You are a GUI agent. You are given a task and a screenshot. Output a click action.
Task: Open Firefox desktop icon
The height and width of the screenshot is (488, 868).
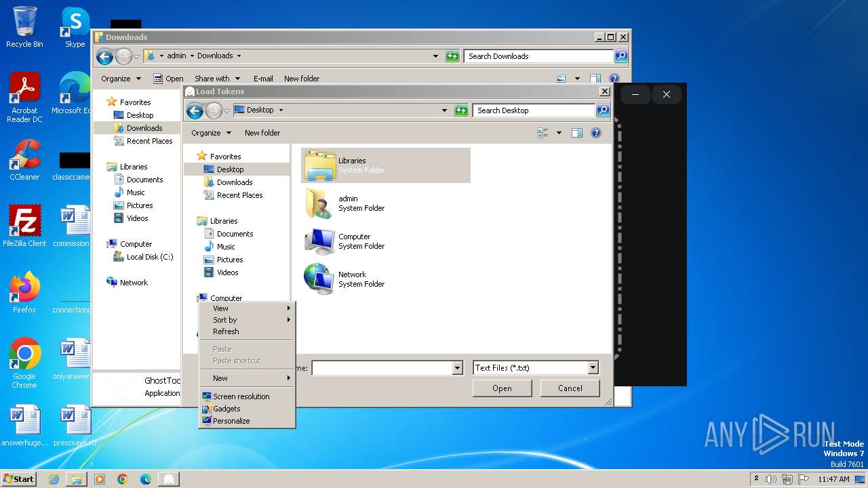coord(24,293)
